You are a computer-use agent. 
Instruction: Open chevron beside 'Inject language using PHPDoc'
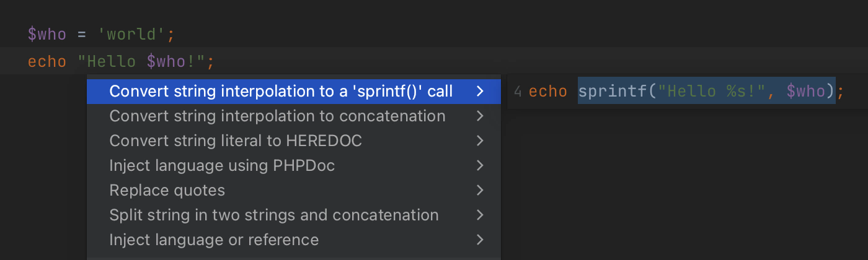click(480, 165)
